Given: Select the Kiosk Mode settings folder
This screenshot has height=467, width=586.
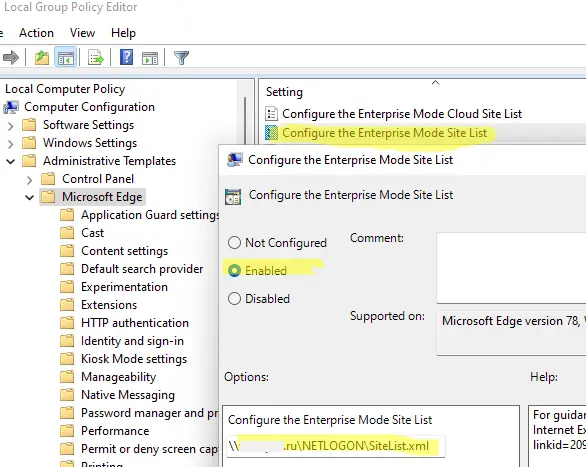Looking at the screenshot, I should pyautogui.click(x=134, y=359).
